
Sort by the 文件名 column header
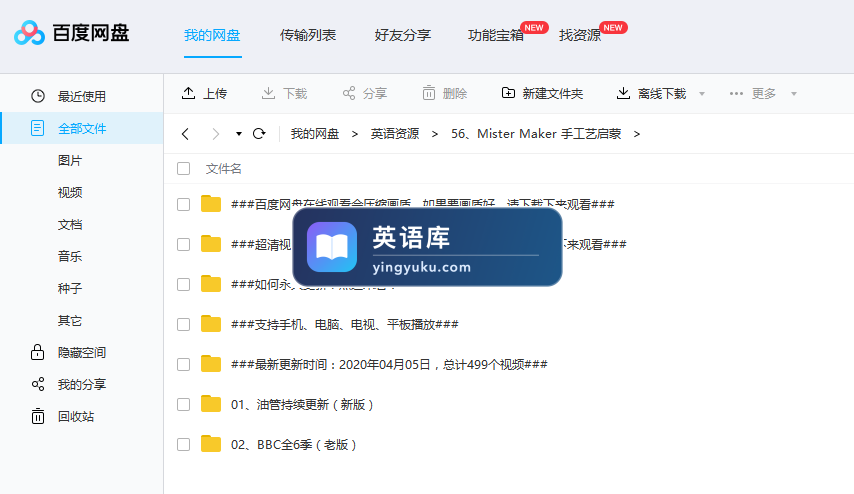pos(223,169)
